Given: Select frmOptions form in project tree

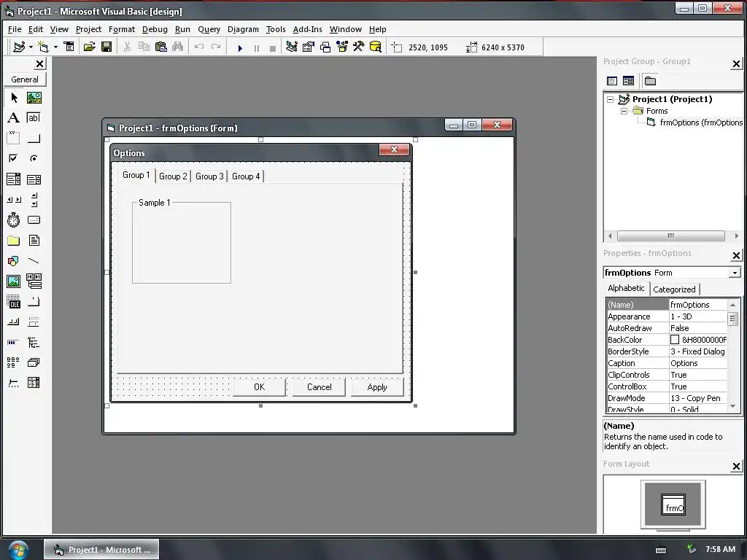Looking at the screenshot, I should [x=701, y=122].
